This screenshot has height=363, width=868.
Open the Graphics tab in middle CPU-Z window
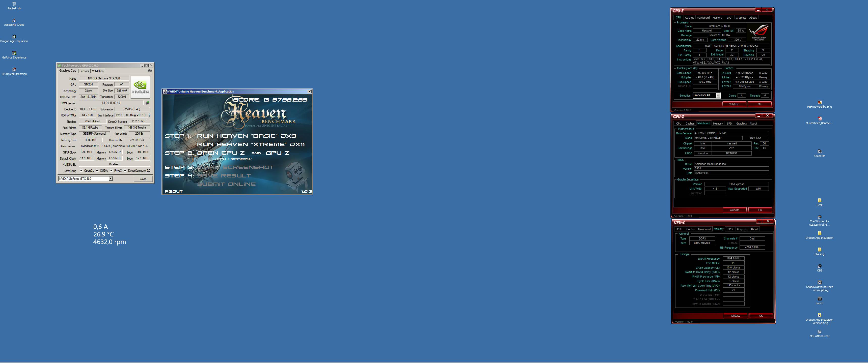(x=741, y=124)
